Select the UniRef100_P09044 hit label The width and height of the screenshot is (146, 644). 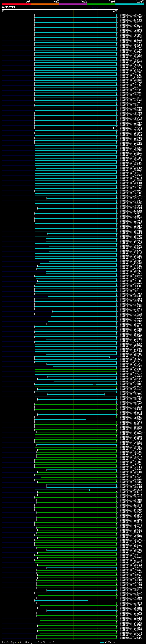coord(131,135)
